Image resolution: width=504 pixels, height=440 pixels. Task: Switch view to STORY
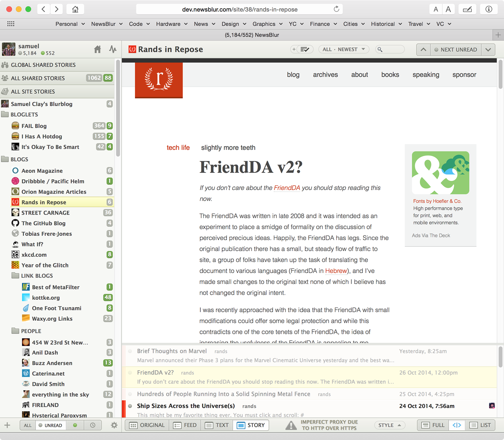click(251, 425)
